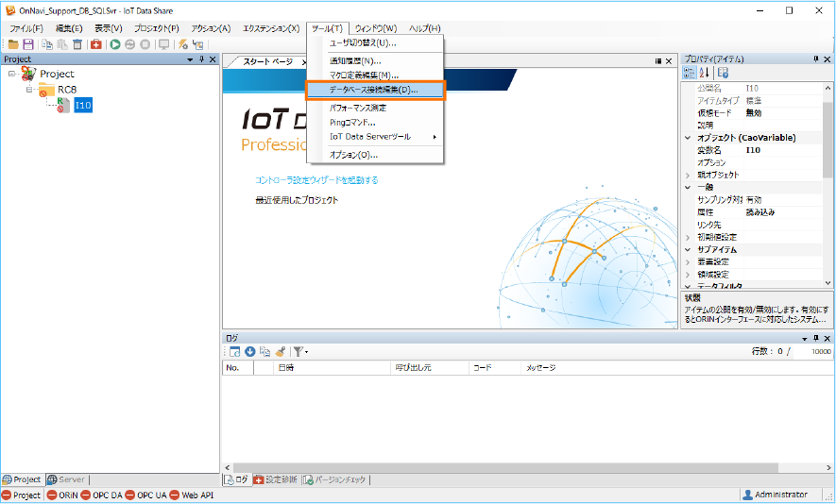Toggle pin on the Project panel
Screen dimensions: 836x504
200,59
